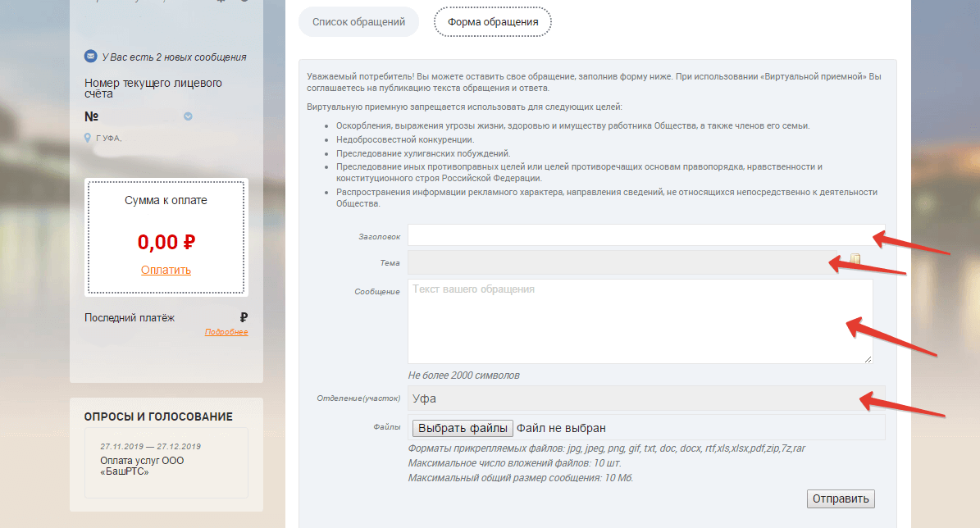980x528 pixels.
Task: Click the Выбрать файлы button
Action: pos(463,428)
